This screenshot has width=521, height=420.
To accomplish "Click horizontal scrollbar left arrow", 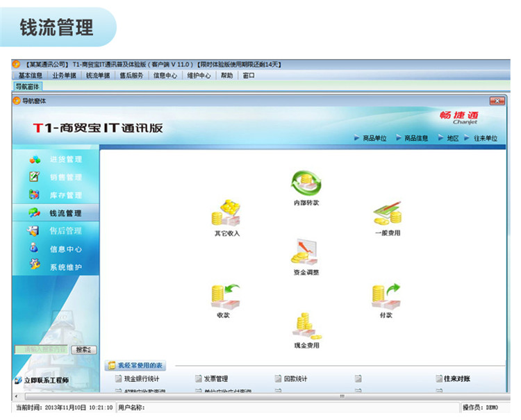I will coord(16,396).
